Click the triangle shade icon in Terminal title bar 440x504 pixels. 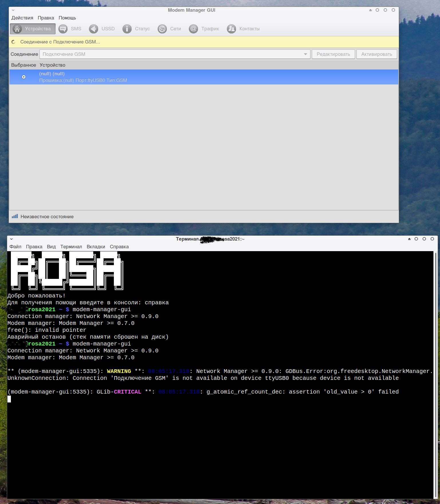(x=409, y=239)
